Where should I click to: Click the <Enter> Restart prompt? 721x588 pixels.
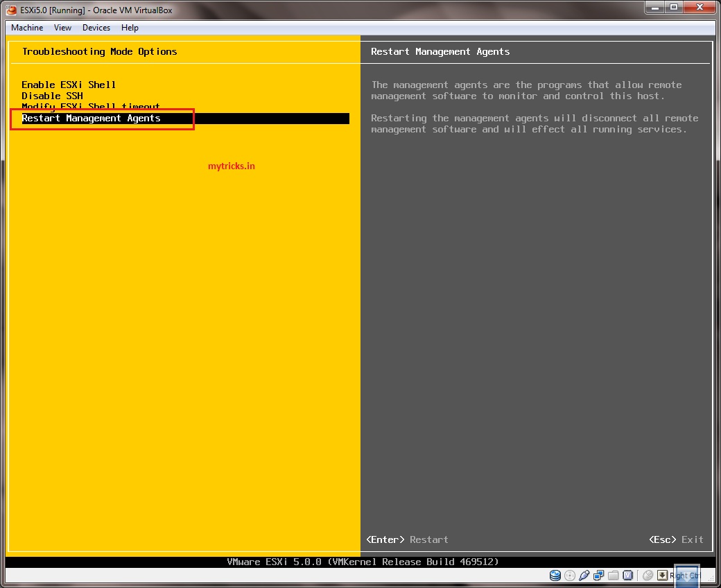pos(407,539)
